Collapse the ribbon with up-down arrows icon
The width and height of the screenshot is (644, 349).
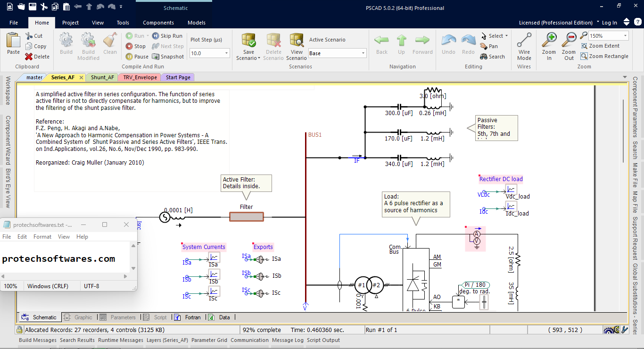tap(626, 22)
